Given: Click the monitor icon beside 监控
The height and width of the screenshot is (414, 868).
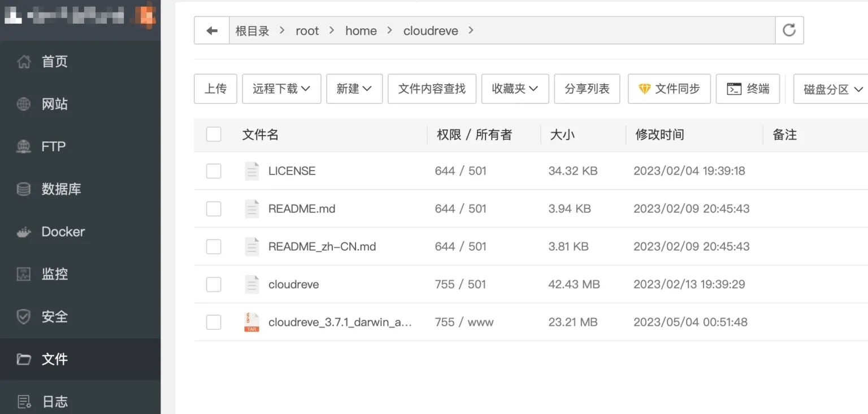Looking at the screenshot, I should click(x=24, y=274).
